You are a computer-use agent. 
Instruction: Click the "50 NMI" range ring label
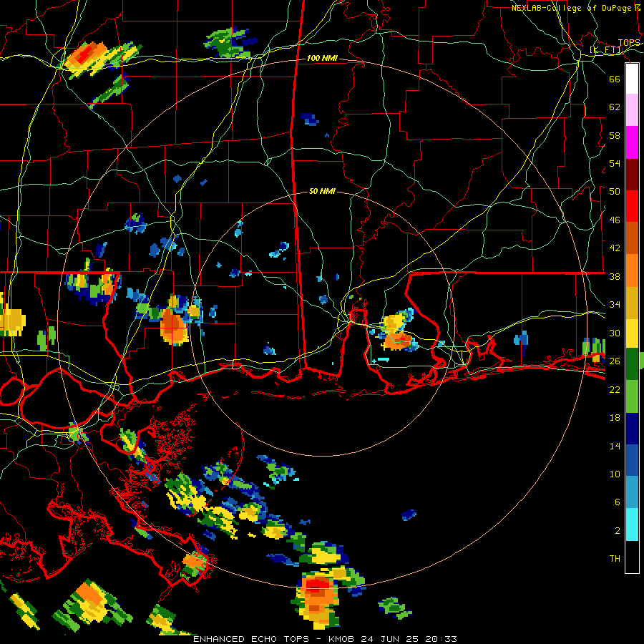pyautogui.click(x=322, y=191)
